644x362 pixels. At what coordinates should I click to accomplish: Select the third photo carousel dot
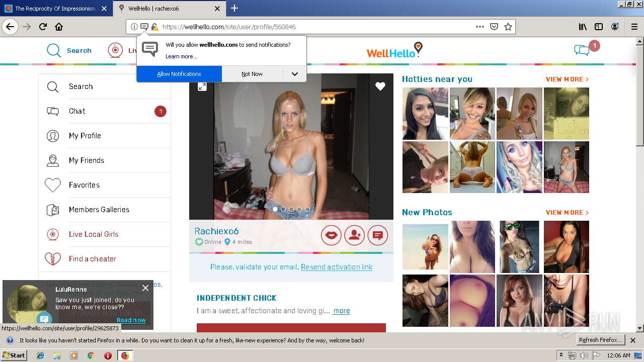coord(291,209)
